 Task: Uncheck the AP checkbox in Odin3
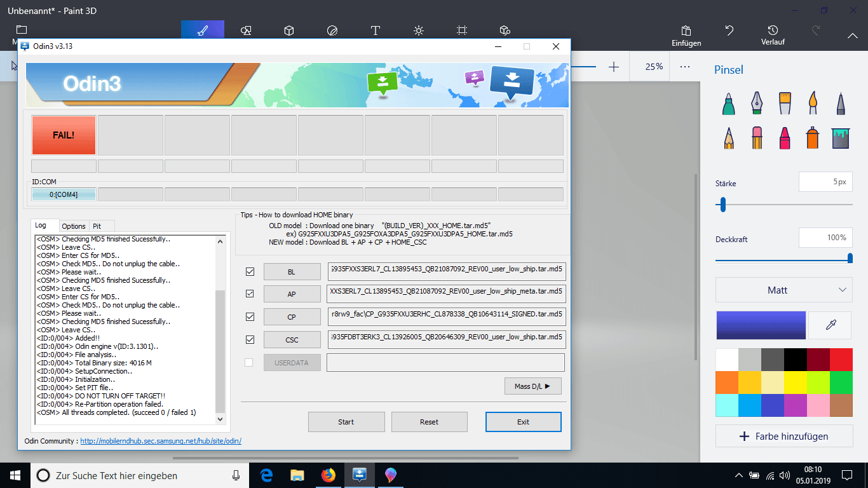point(250,294)
